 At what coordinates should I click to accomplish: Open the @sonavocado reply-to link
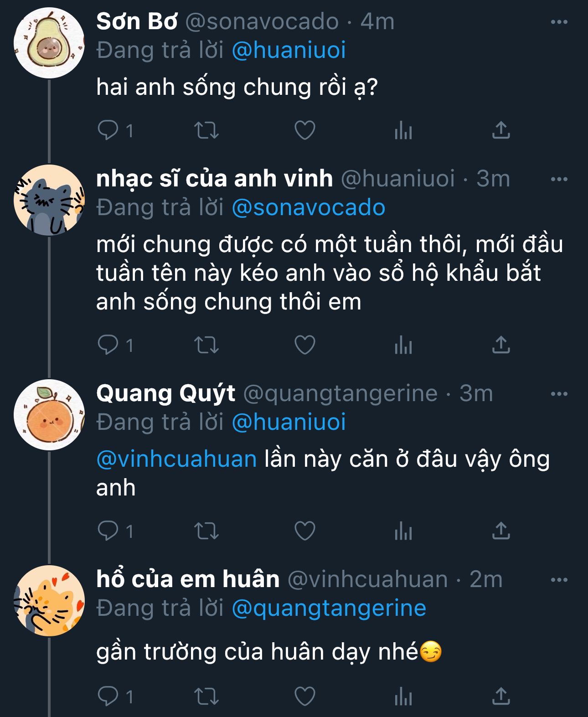tap(308, 208)
